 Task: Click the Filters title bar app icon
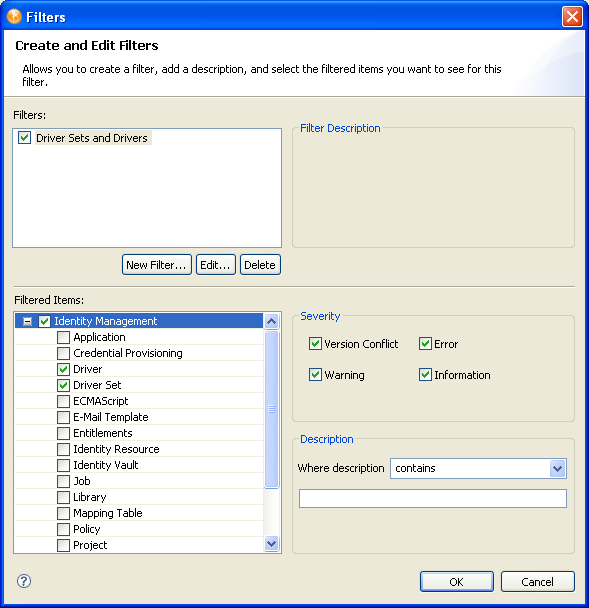pyautogui.click(x=14, y=17)
